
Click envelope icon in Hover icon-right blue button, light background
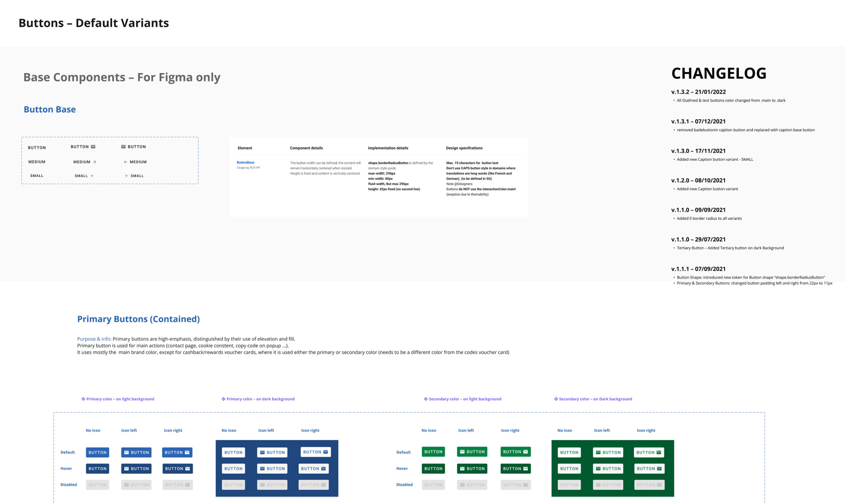click(187, 469)
